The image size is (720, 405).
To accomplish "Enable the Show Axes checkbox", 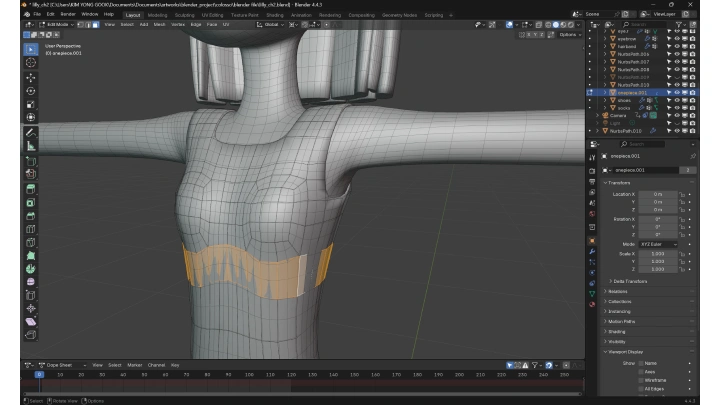I will pos(641,372).
